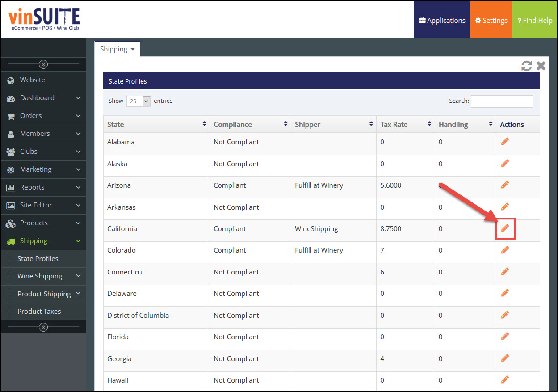This screenshot has height=392, width=558.
Task: Click the edit pencil for Arizona
Action: click(505, 185)
